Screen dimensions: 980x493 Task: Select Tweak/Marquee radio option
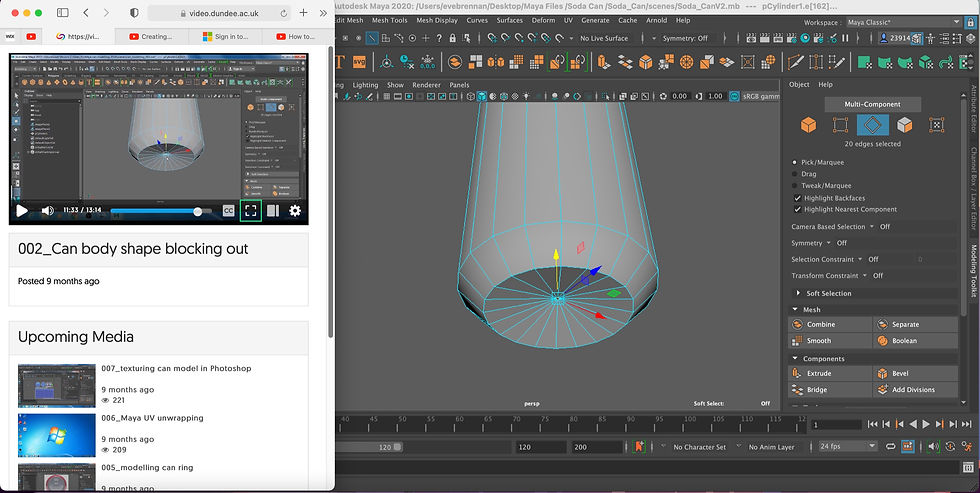pos(795,186)
